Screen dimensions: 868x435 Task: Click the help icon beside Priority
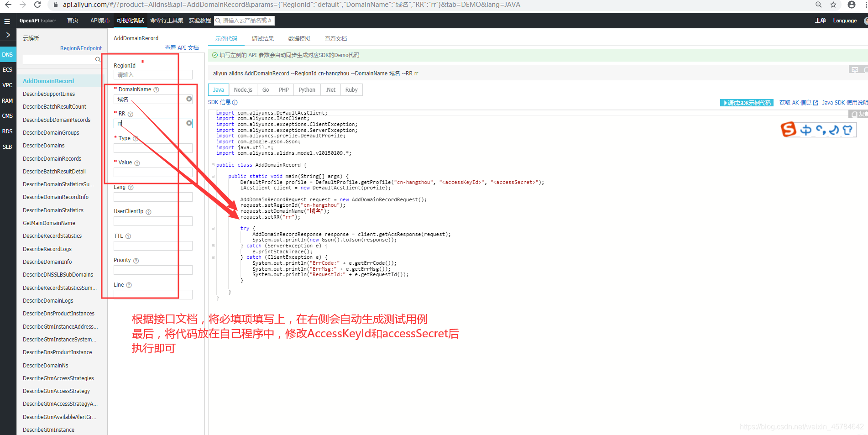pyautogui.click(x=136, y=261)
